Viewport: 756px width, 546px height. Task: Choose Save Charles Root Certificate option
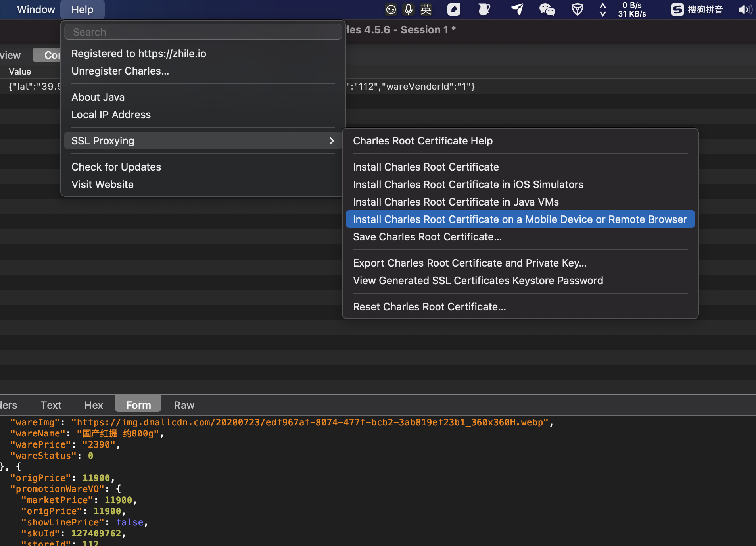(427, 237)
